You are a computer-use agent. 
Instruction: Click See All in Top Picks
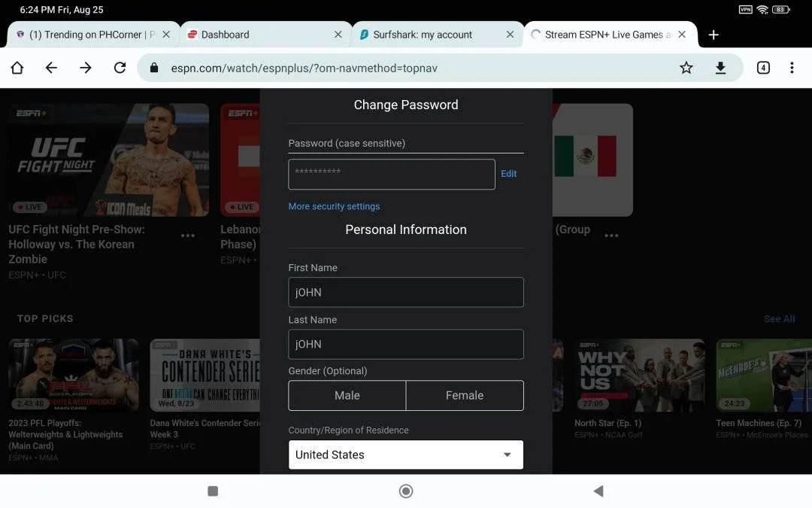(x=780, y=319)
